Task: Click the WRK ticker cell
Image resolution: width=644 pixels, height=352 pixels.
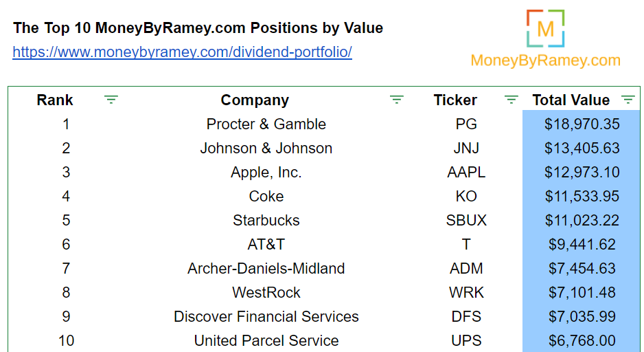Action: (x=466, y=293)
